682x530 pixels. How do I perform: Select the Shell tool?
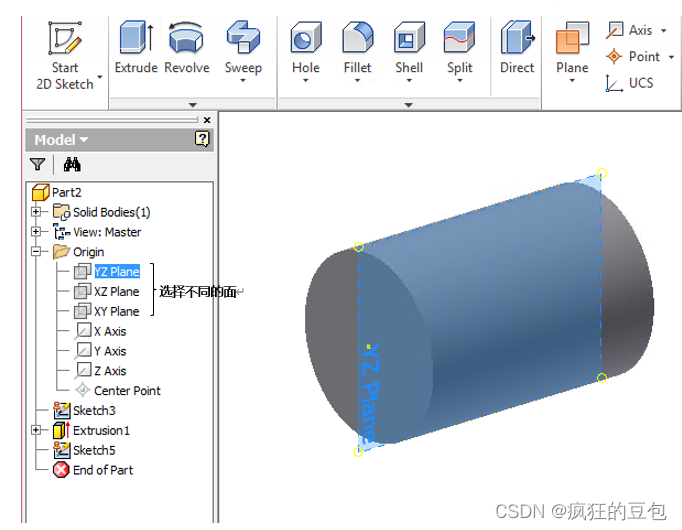(x=409, y=48)
